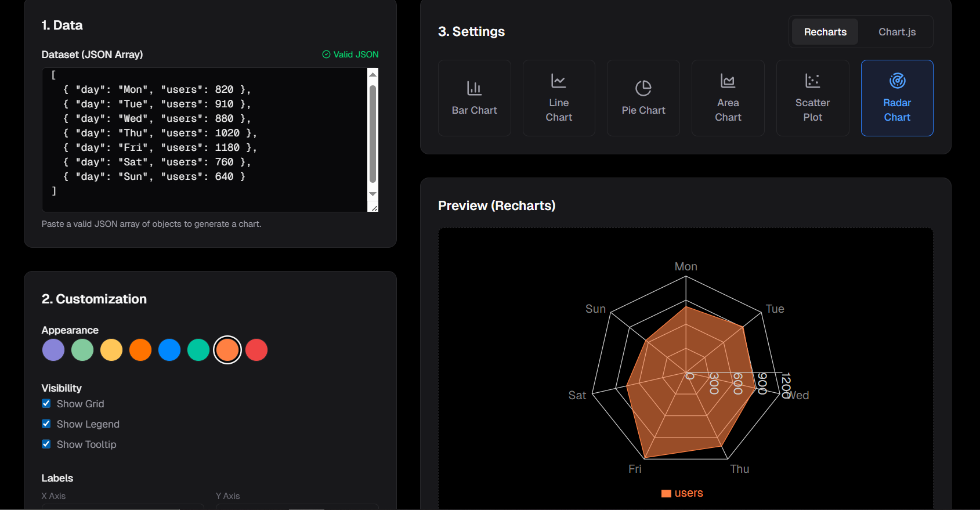The height and width of the screenshot is (510, 980).
Task: Click the textarea scrollbar up arrow
Action: [x=373, y=74]
